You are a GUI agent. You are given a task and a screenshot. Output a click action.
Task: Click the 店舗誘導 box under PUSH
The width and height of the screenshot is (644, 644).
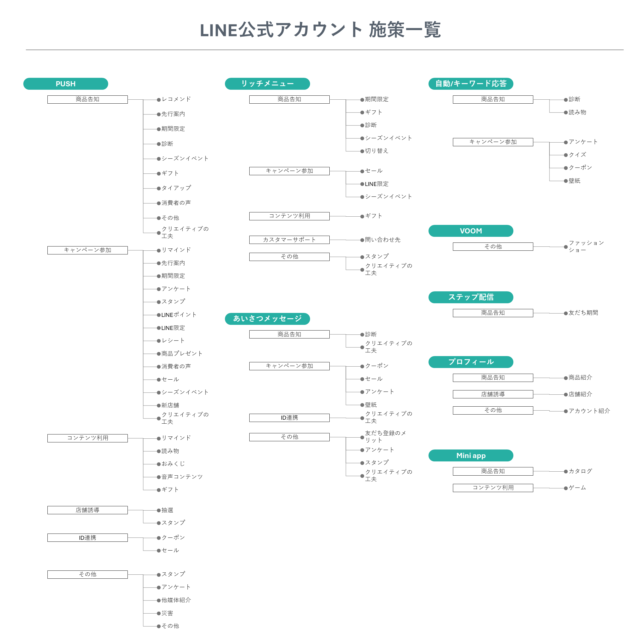(87, 510)
